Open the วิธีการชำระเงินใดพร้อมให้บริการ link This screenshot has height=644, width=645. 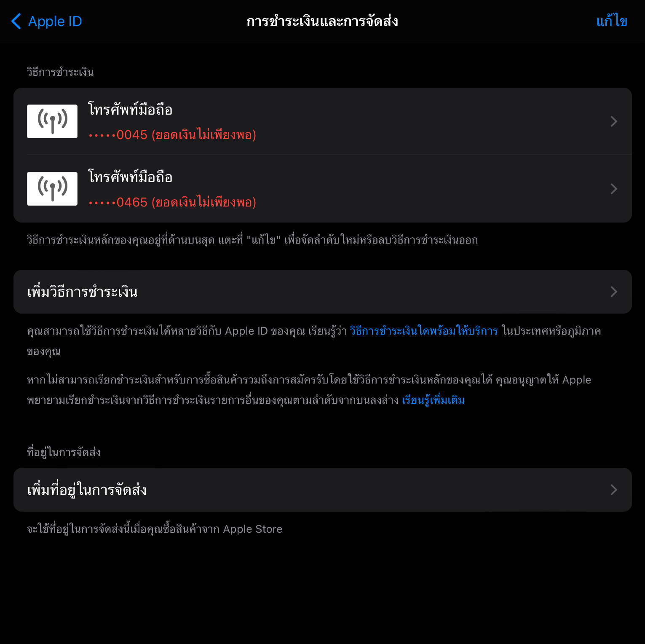[x=424, y=331]
